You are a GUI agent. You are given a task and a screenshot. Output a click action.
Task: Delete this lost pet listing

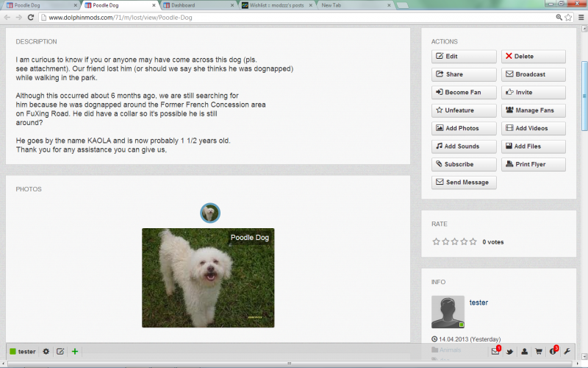pos(534,57)
